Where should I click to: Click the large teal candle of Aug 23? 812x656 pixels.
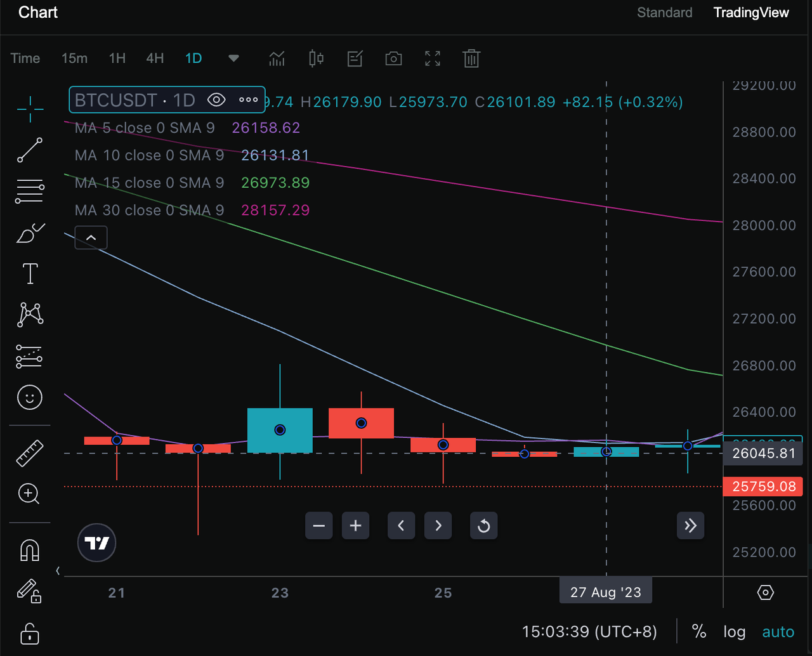click(280, 430)
